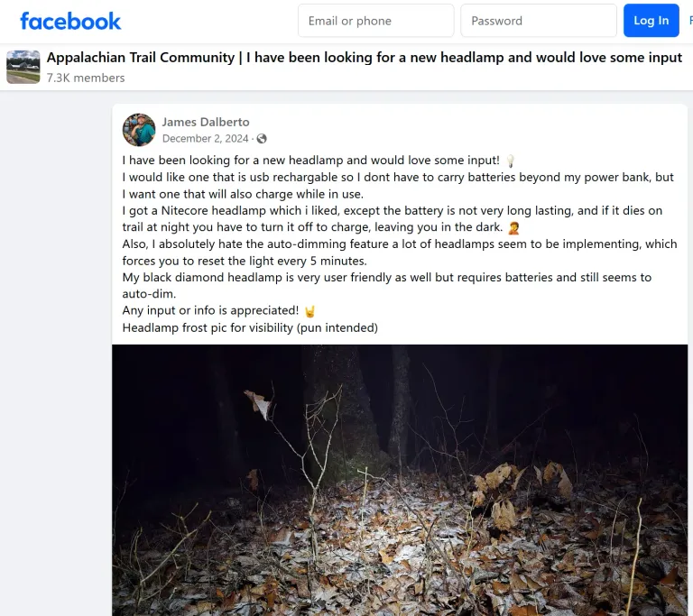This screenshot has height=616, width=693.
Task: Click the "Any input or info is appreciated" line
Action: point(210,311)
